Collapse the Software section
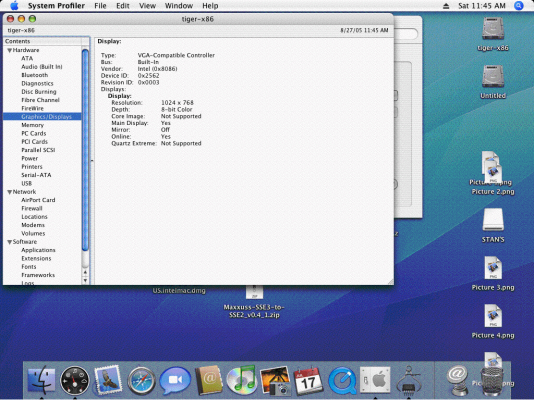534x400 pixels. 10,242
